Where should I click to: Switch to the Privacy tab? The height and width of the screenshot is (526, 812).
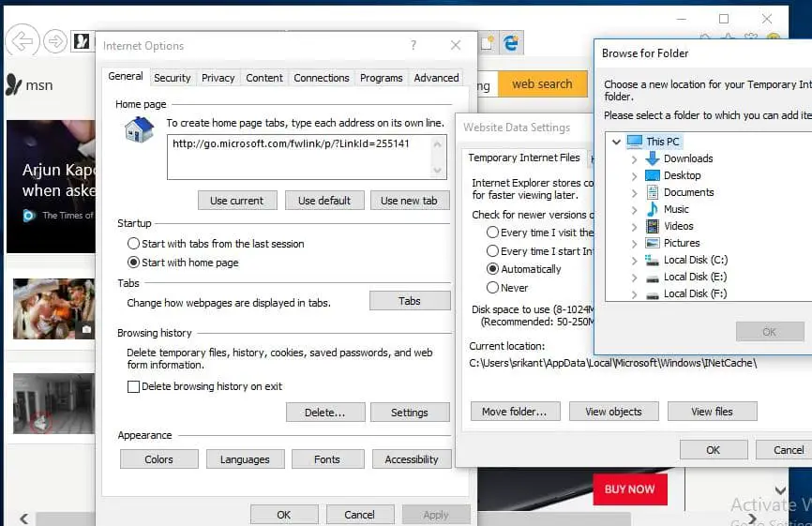(218, 78)
